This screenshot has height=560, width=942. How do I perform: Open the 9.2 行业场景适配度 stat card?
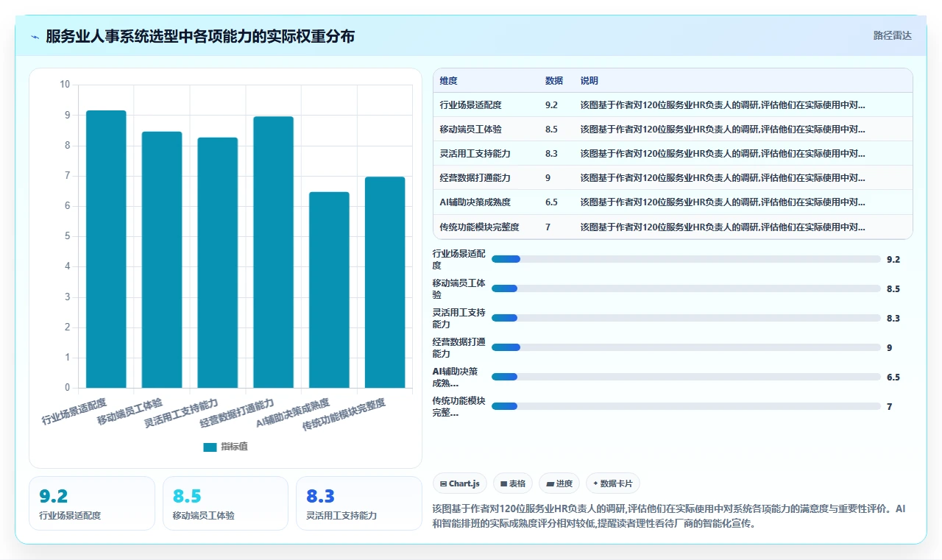tap(92, 503)
